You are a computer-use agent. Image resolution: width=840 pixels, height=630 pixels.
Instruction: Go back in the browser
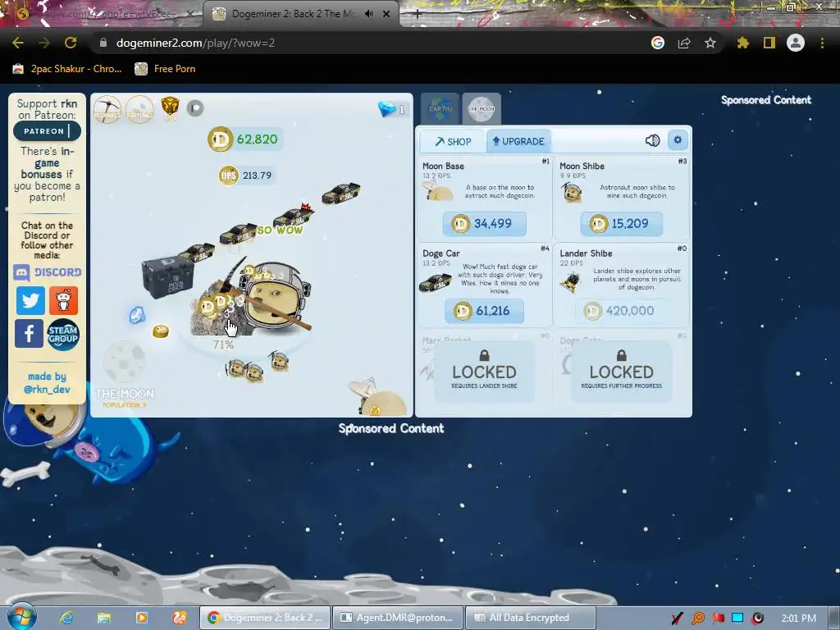pos(18,43)
